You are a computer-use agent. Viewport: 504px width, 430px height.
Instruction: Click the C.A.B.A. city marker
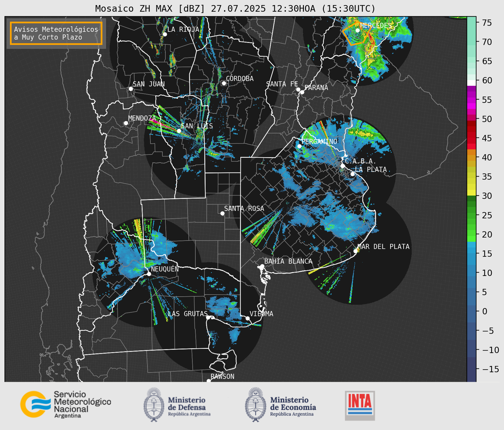point(343,166)
